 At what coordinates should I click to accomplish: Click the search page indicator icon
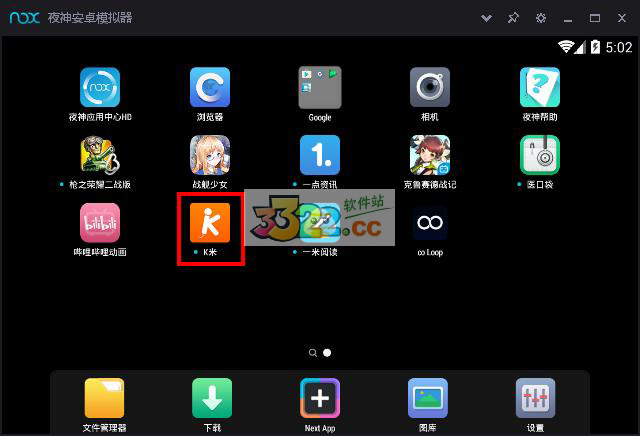313,353
